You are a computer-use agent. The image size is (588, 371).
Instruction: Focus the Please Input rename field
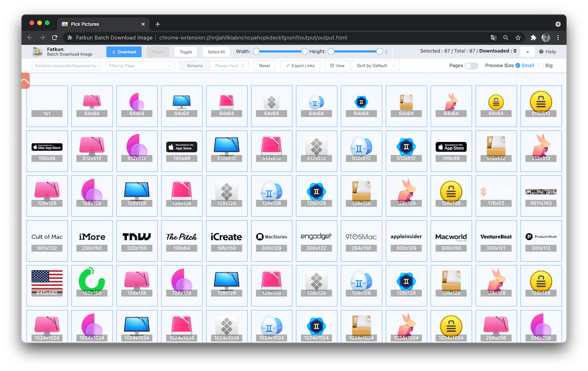(x=229, y=66)
